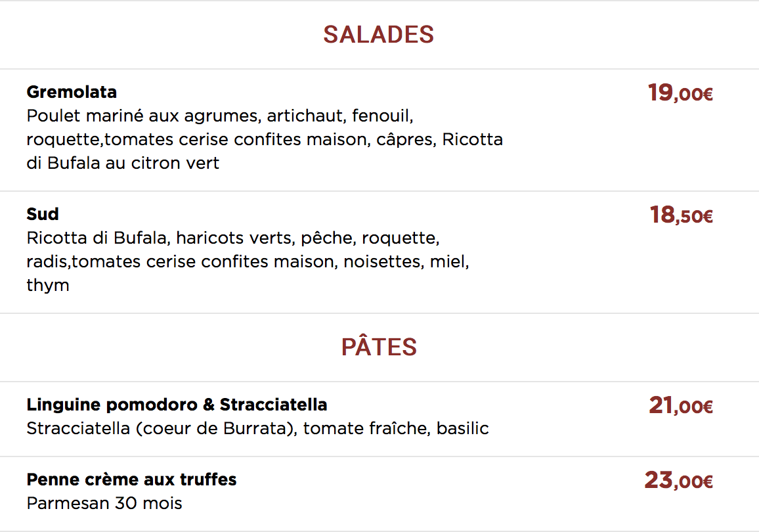Click the "Parmesan 30 mois" description
The height and width of the screenshot is (532, 759).
tap(104, 504)
